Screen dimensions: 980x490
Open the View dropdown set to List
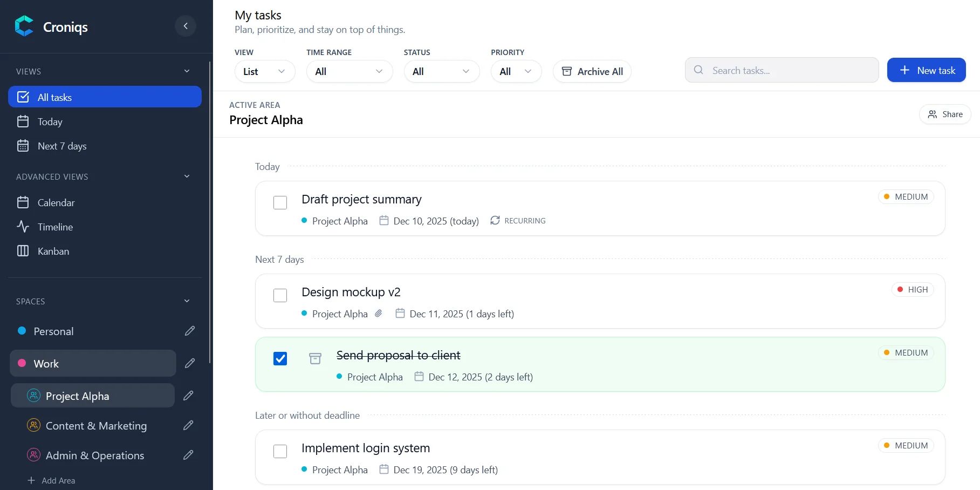point(265,71)
